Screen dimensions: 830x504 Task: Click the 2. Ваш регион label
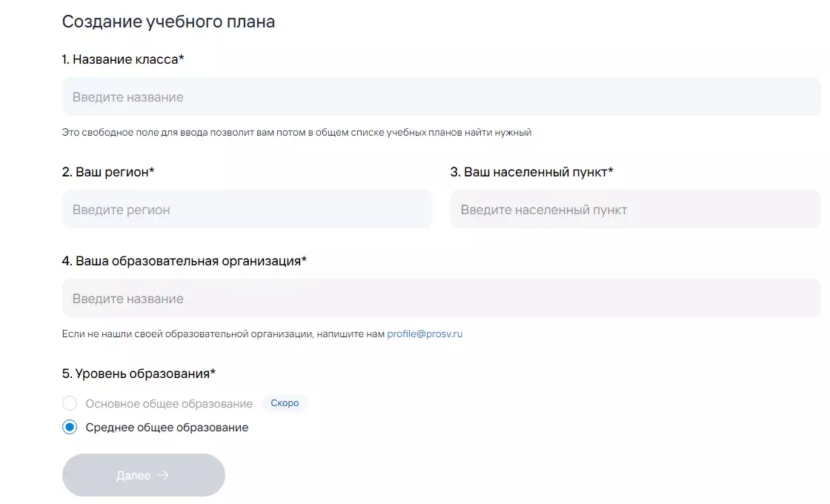tap(108, 172)
